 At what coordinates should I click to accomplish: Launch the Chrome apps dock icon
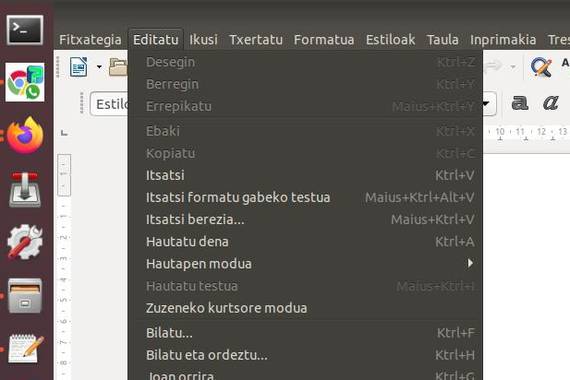click(25, 82)
